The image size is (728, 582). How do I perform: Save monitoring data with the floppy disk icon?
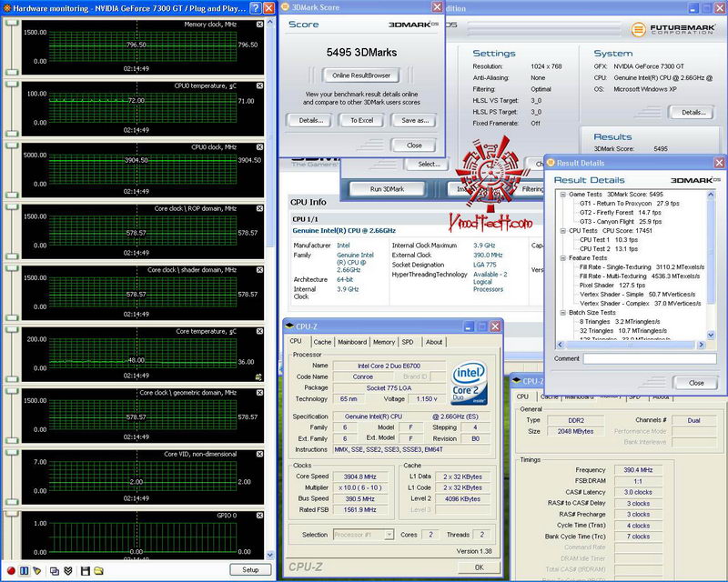[x=85, y=570]
